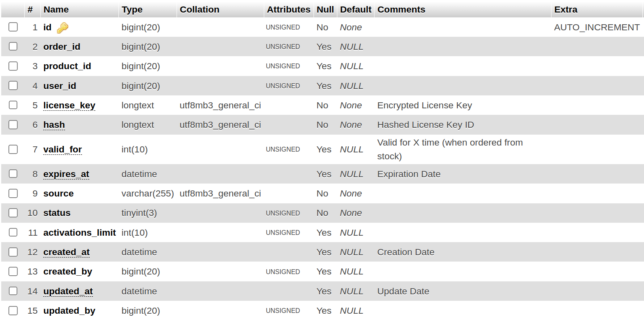Select the order_id row checkbox
The width and height of the screenshot is (644, 323).
[13, 46]
